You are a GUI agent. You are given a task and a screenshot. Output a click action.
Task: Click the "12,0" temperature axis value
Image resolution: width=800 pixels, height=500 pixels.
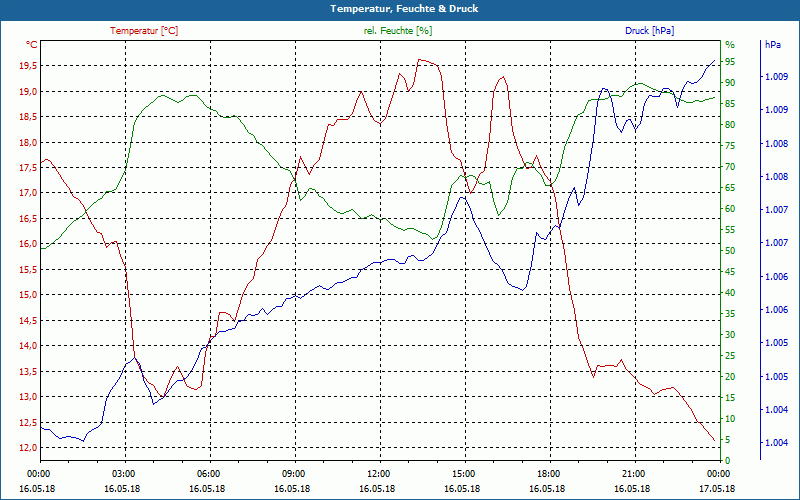(x=28, y=448)
